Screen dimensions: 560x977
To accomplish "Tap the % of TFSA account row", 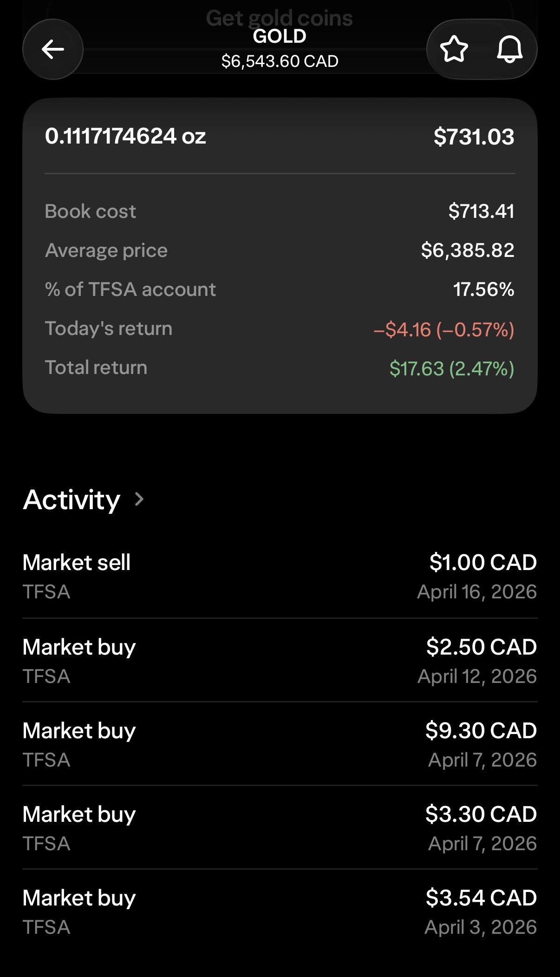I will 280,289.
